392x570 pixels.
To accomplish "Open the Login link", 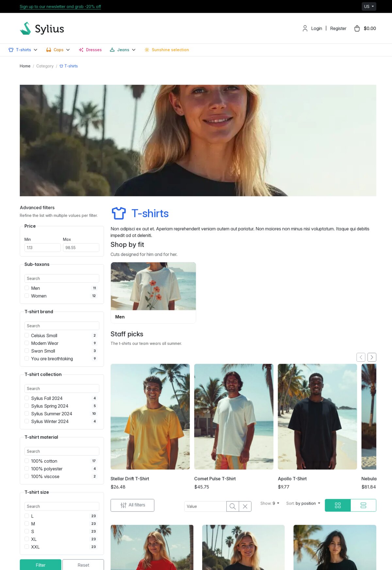I will pyautogui.click(x=317, y=28).
